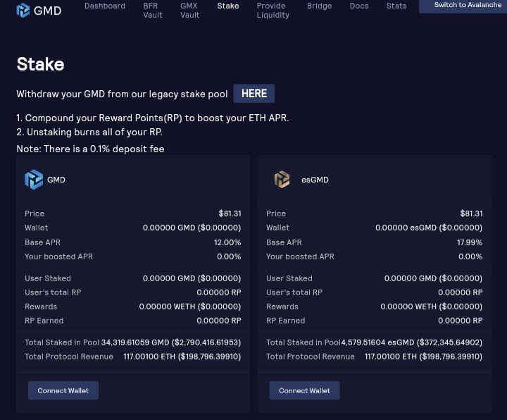The width and height of the screenshot is (507, 420).
Task: Click the blue GMD token icon in the card
Action: (x=34, y=180)
